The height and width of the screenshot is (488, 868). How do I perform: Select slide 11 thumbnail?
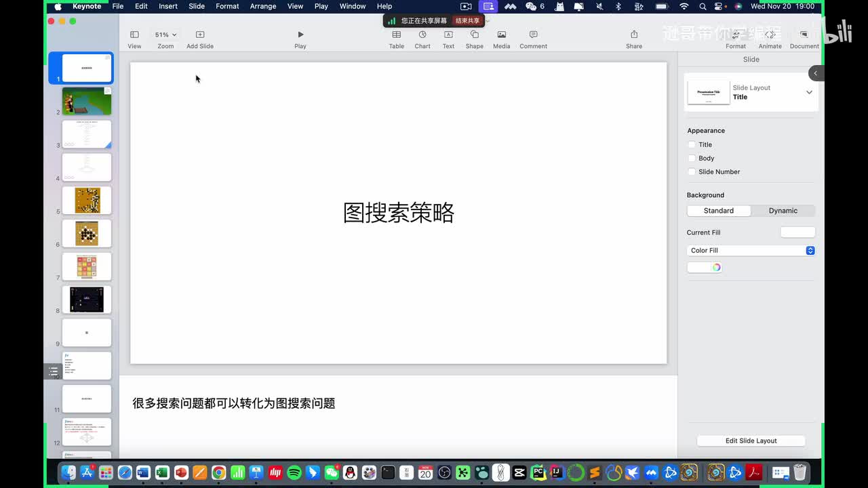(x=87, y=399)
